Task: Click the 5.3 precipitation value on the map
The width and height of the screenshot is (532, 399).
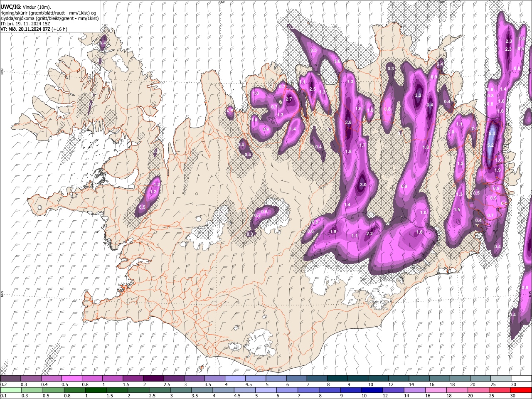Action: [x=492, y=133]
